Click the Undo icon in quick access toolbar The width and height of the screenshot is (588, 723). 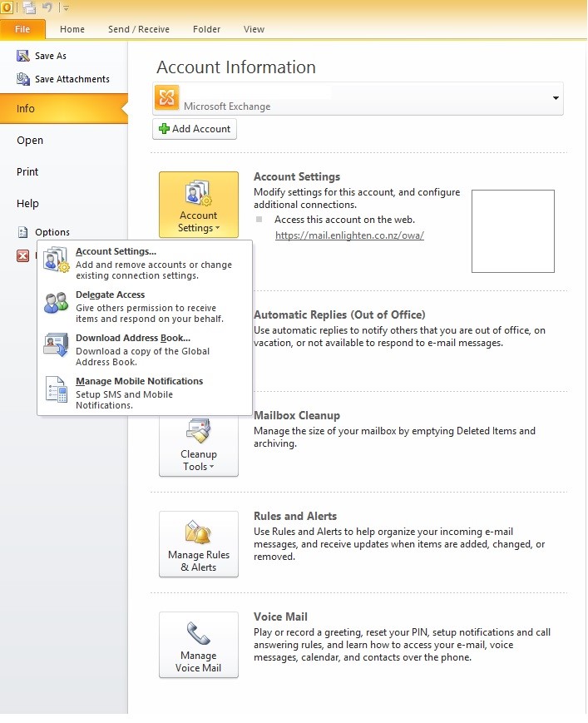tap(47, 7)
